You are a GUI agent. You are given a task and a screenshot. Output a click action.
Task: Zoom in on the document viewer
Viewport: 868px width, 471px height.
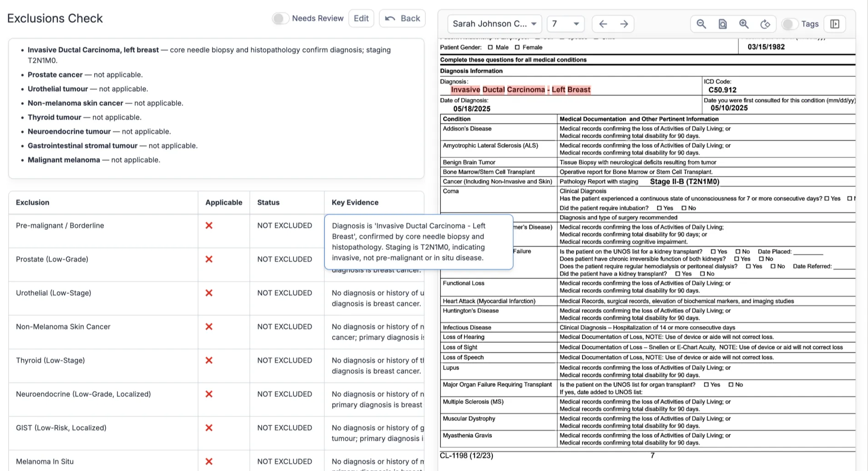coord(744,24)
